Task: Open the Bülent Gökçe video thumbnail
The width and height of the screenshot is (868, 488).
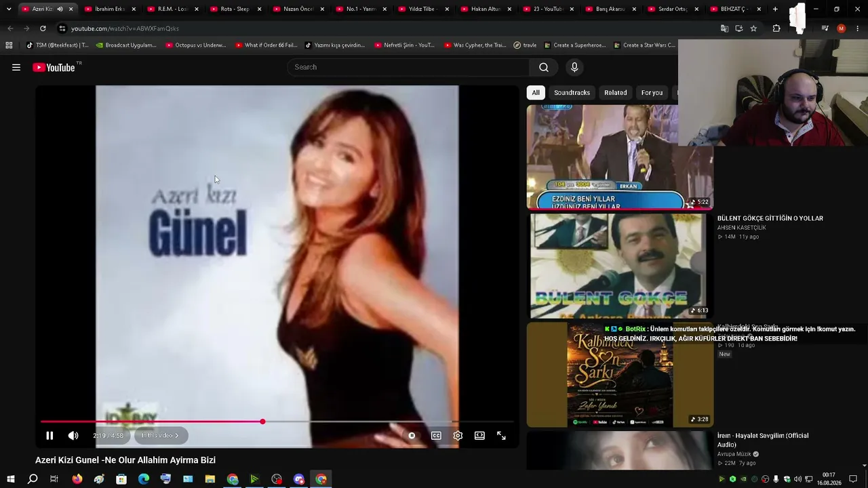Action: [x=620, y=266]
